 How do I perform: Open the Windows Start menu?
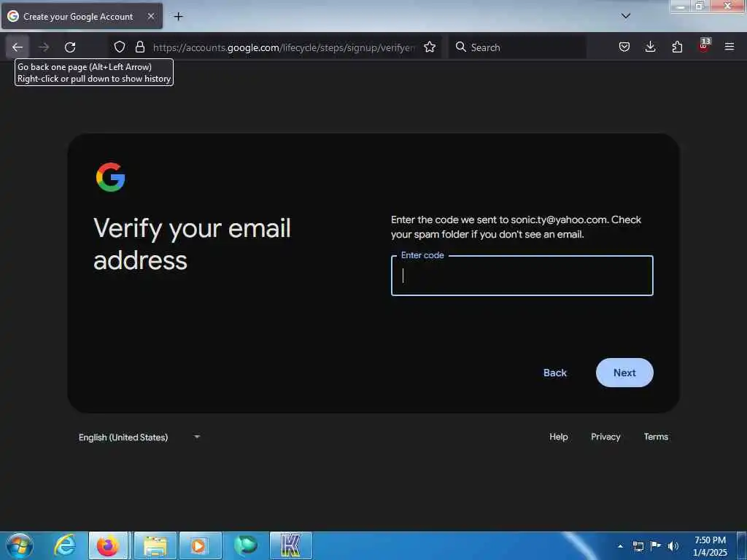[x=20, y=545]
